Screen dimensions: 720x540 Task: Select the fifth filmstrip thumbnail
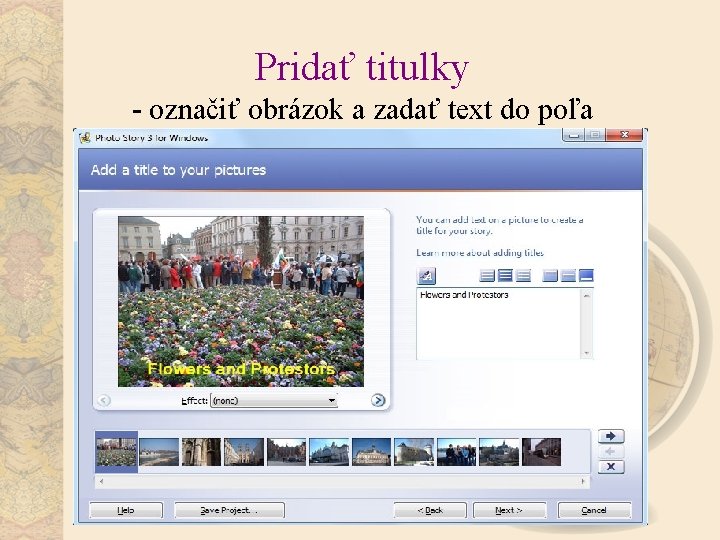pyautogui.click(x=287, y=452)
